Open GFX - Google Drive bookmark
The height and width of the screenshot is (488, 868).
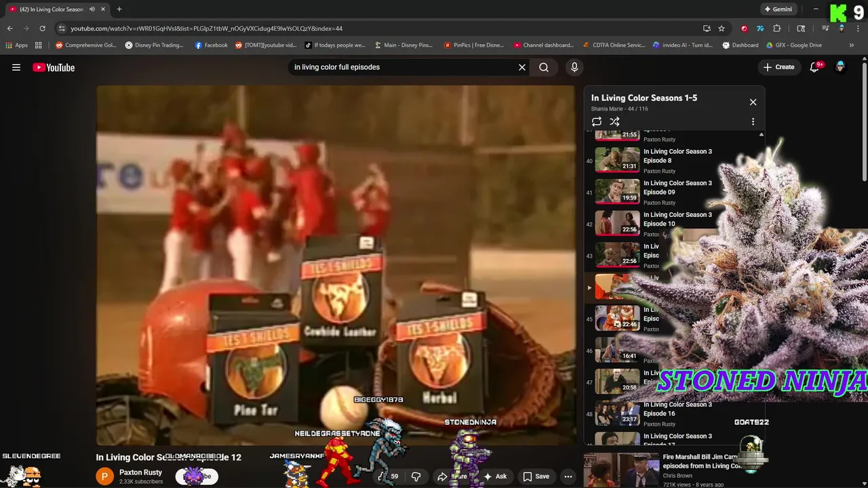point(794,45)
